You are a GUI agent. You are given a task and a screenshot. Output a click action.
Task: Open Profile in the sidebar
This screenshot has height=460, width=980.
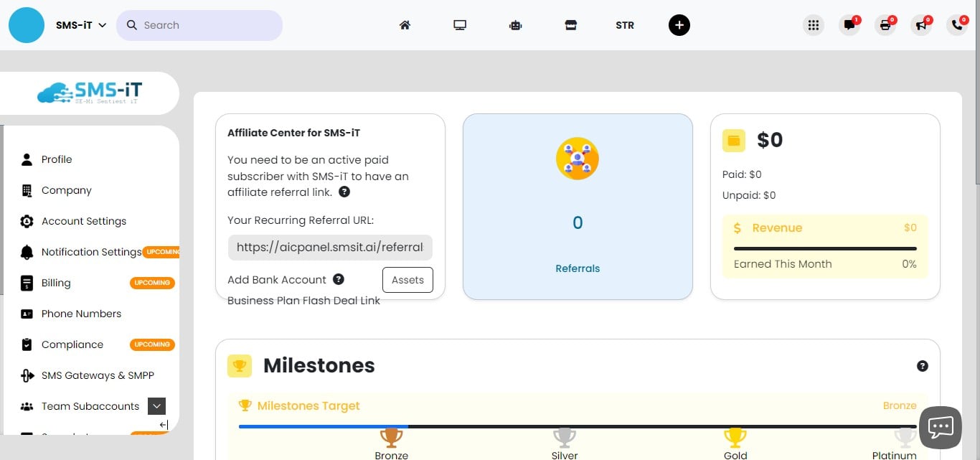pyautogui.click(x=57, y=159)
